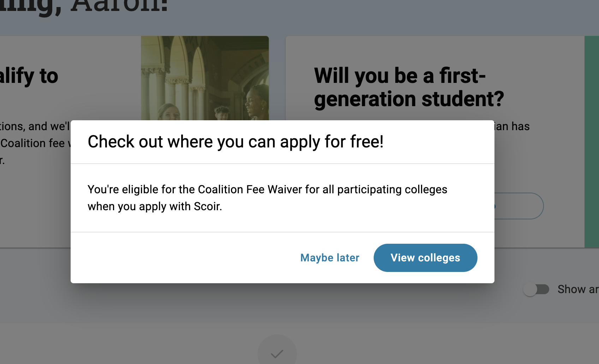Image resolution: width=599 pixels, height=364 pixels.
Task: Toggle the Show switch on the right
Action: tap(536, 290)
